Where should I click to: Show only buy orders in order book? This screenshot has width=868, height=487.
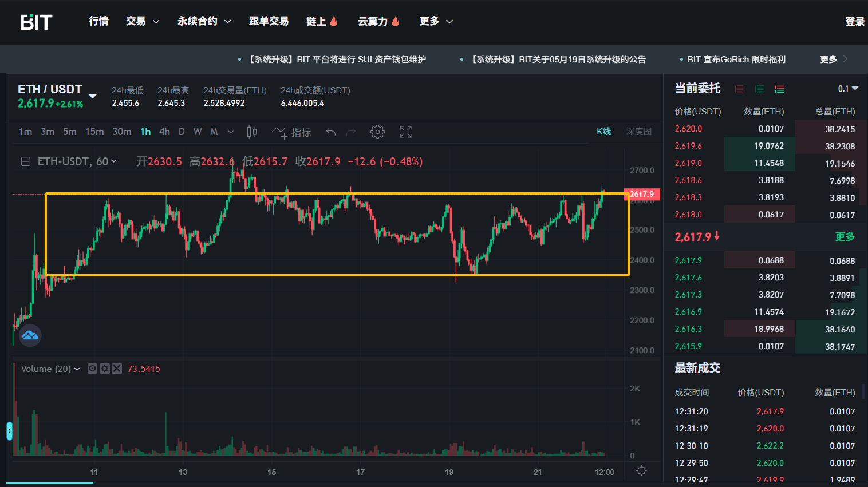759,89
